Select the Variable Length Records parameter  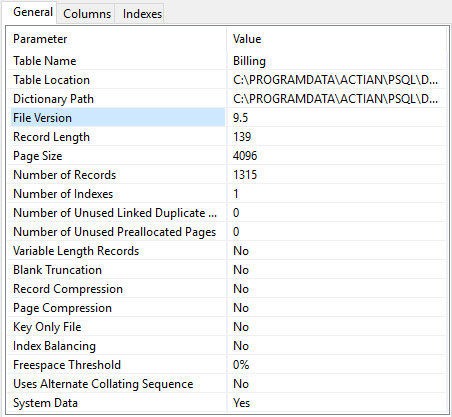pyautogui.click(x=76, y=251)
